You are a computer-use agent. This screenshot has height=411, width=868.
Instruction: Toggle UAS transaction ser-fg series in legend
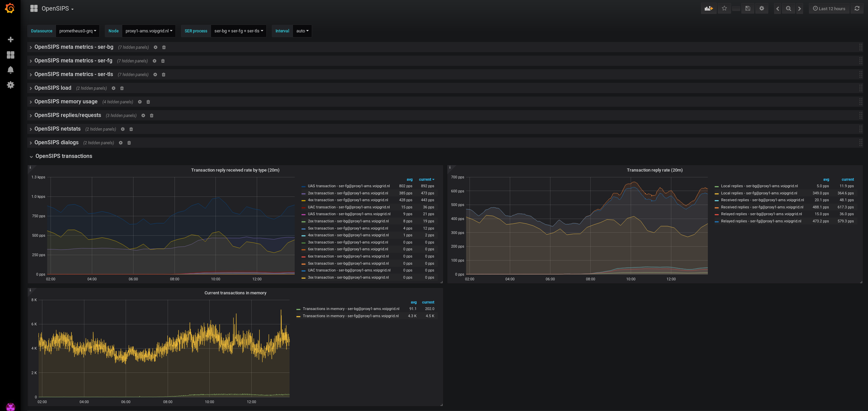tap(348, 186)
